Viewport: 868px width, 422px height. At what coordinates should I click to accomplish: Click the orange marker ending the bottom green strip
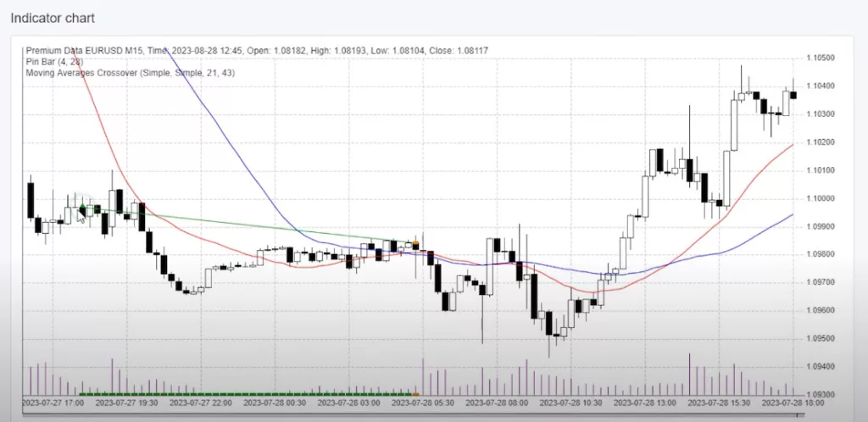pos(415,393)
